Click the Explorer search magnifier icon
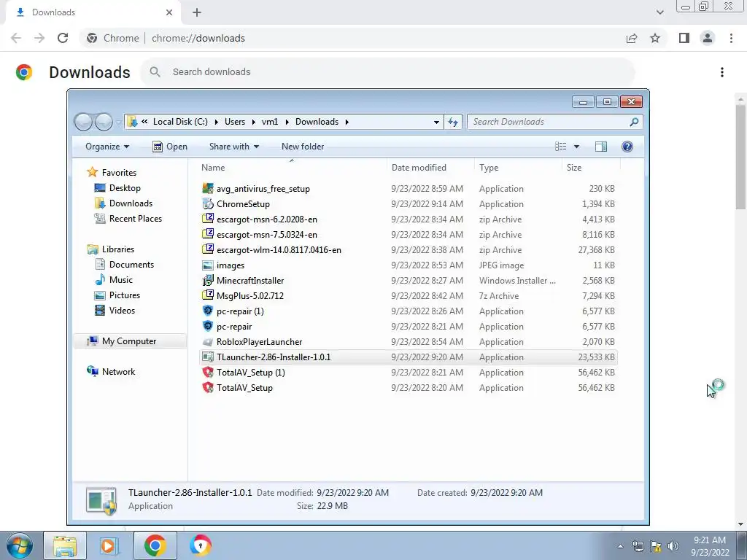747x560 pixels. click(x=634, y=122)
